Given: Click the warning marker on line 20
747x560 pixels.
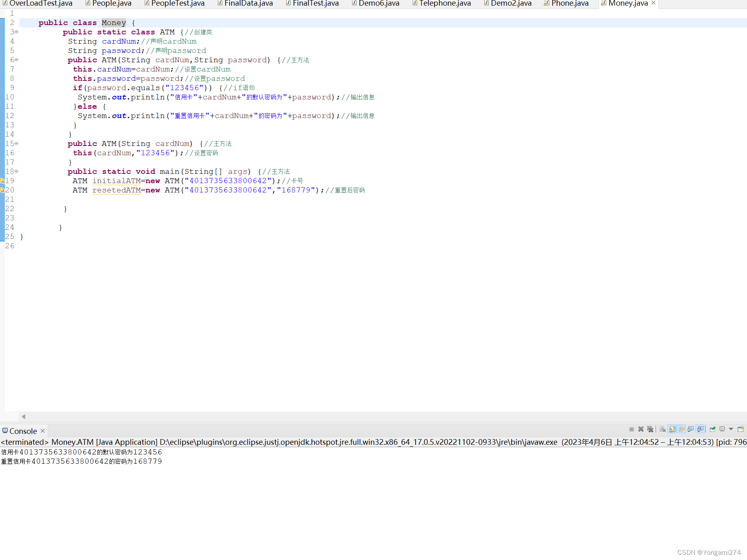Looking at the screenshot, I should [x=2, y=190].
